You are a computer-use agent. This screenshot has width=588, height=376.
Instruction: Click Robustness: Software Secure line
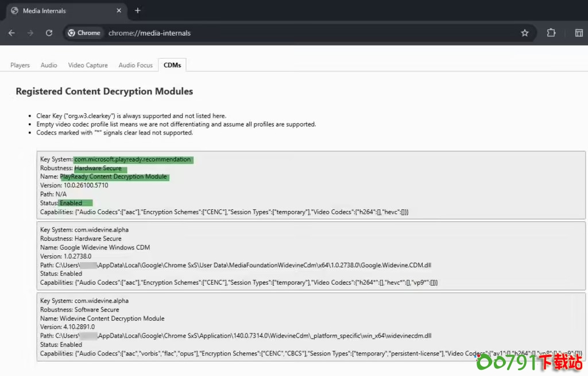coord(79,309)
